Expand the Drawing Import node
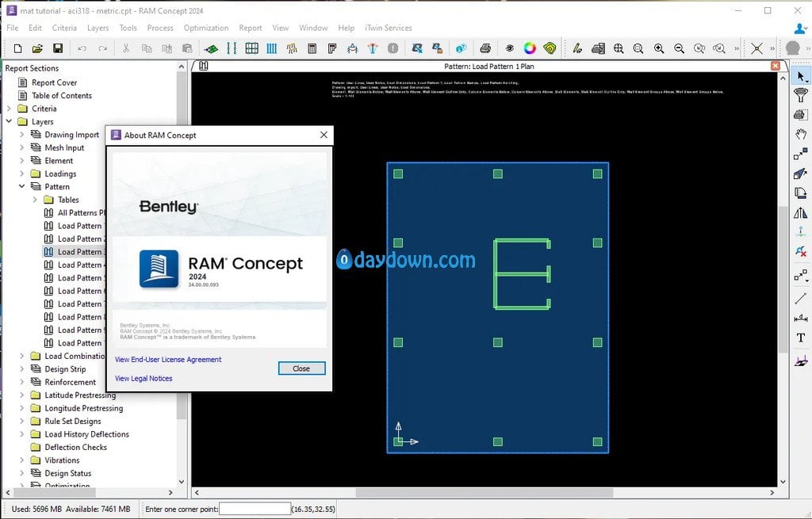812x519 pixels. [x=21, y=135]
